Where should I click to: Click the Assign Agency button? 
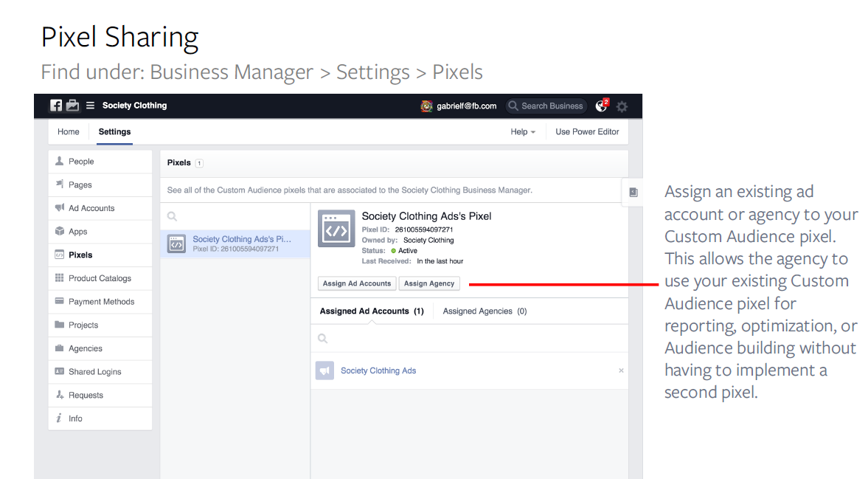(429, 283)
